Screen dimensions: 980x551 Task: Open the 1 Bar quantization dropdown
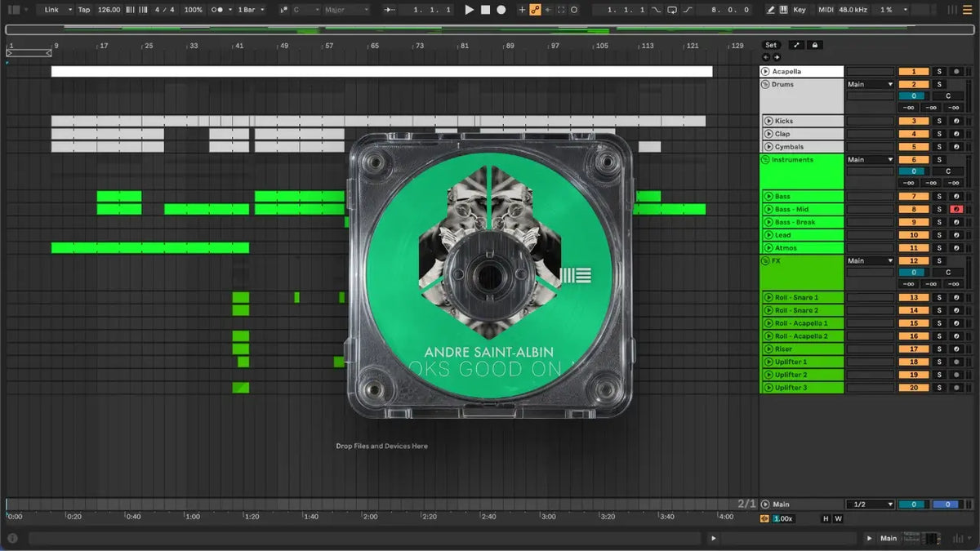[x=249, y=10]
